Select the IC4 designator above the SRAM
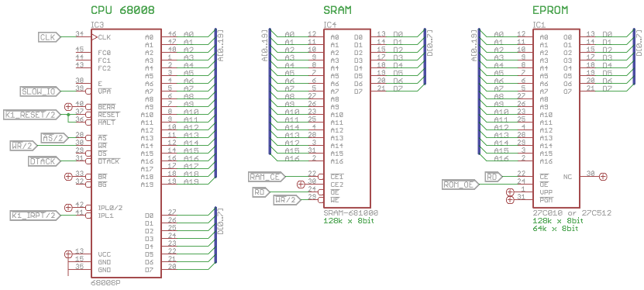The width and height of the screenshot is (644, 290). coord(330,25)
